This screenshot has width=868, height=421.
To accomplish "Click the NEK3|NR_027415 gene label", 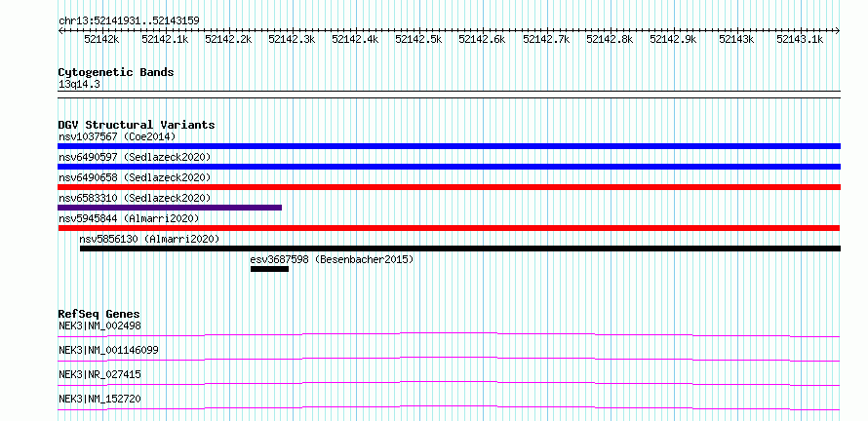I will click(99, 374).
